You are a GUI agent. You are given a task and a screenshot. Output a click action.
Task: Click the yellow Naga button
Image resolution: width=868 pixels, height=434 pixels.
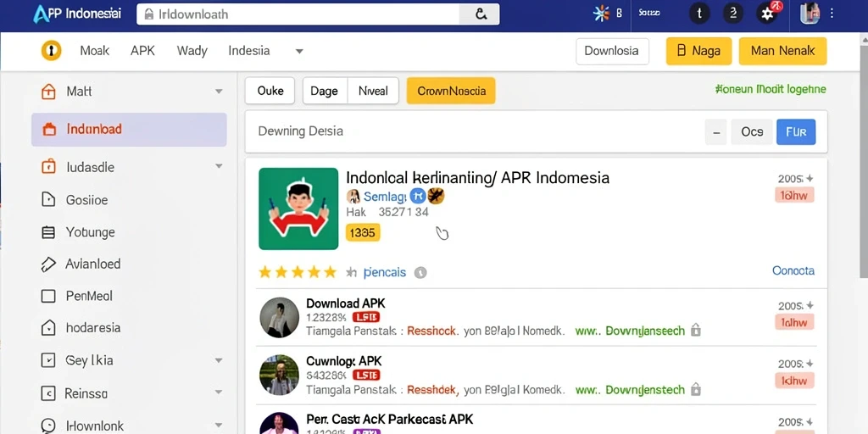[698, 52]
